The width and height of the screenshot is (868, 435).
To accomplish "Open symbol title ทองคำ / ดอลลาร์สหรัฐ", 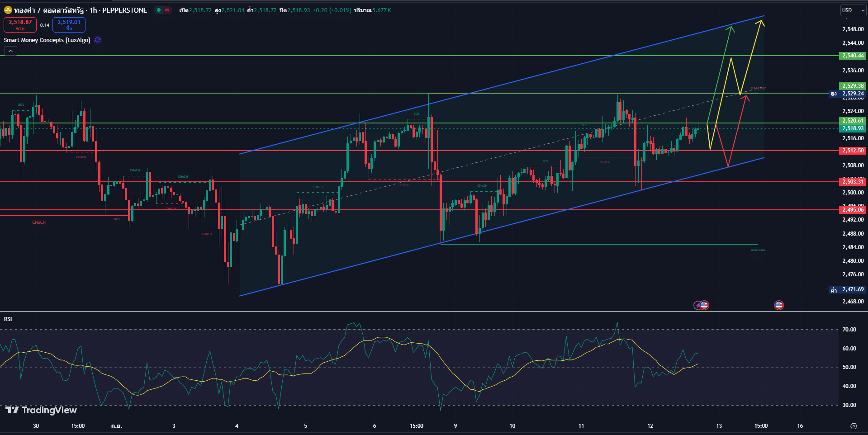I will (48, 10).
